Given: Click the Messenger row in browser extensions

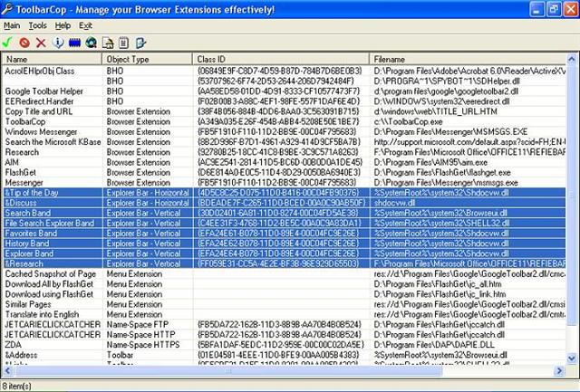Looking at the screenshot, I should pyautogui.click(x=284, y=183).
